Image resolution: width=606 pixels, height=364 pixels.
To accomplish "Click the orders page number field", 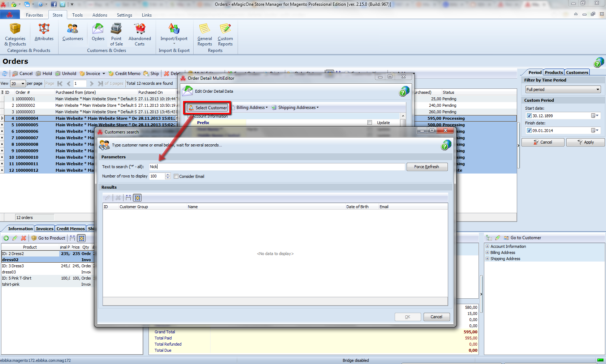I will click(x=80, y=84).
